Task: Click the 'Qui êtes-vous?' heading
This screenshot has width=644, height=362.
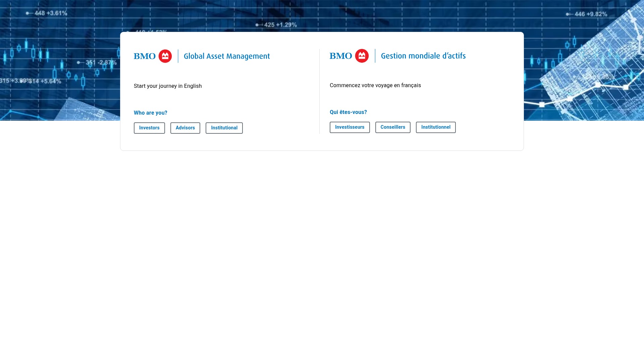Action: coord(348,112)
